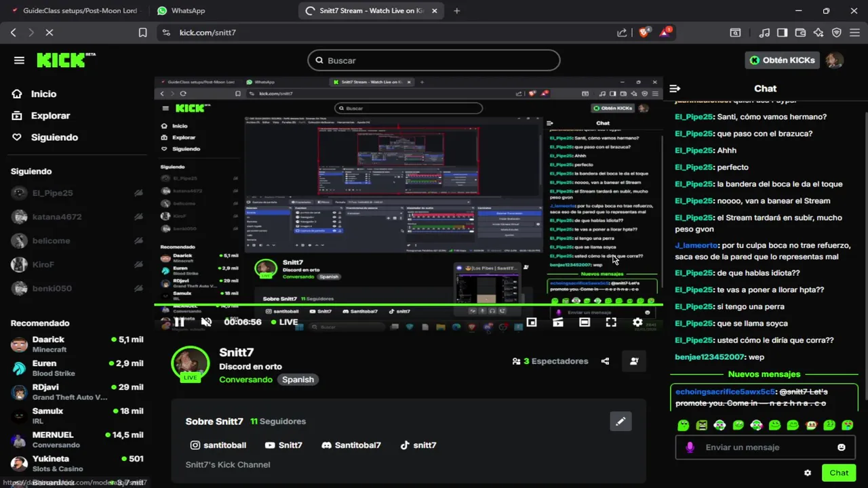
Task: Click the KICK logo
Action: pos(65,60)
